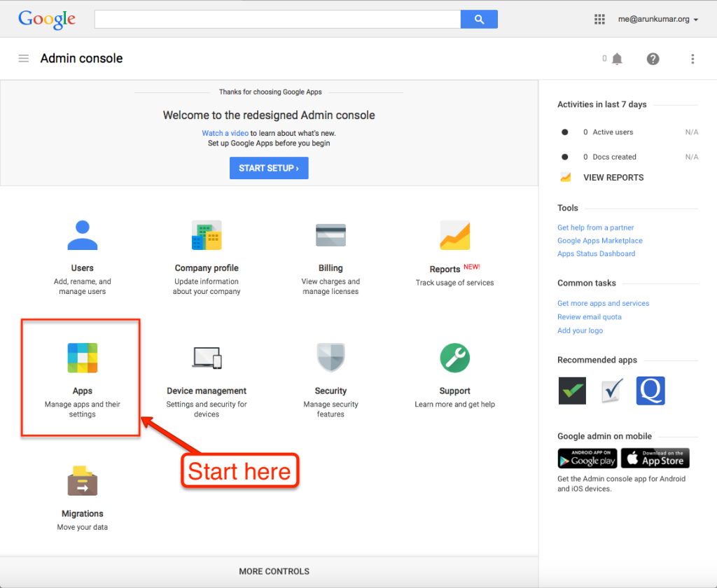Open the Users management icon
717x588 pixels.
pyautogui.click(x=83, y=235)
